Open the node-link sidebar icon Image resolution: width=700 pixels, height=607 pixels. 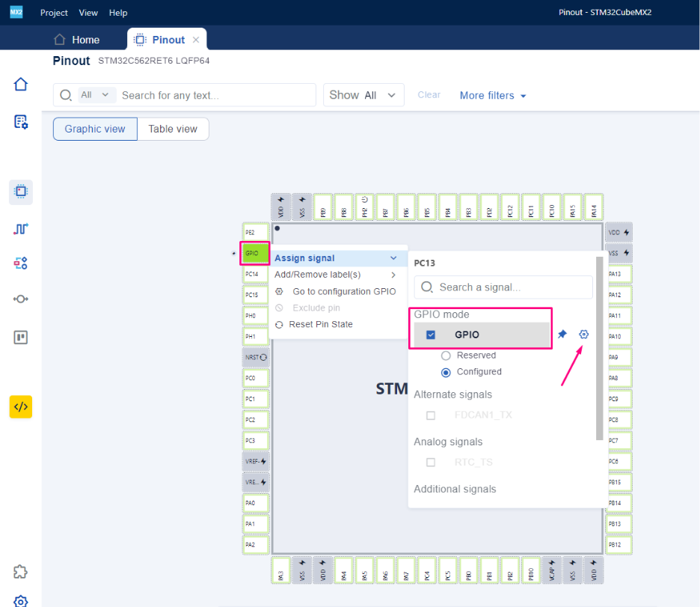pos(20,299)
